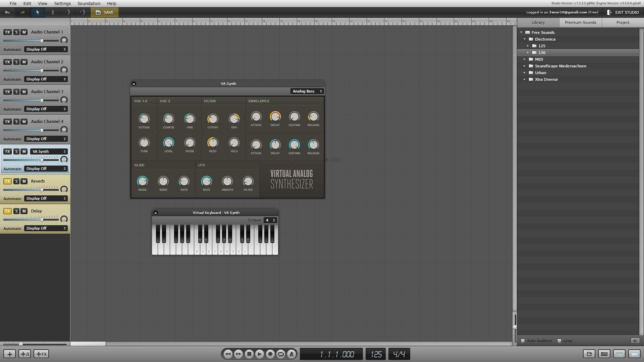Image resolution: width=644 pixels, height=362 pixels.
Task: Open the Analog Bass preset dropdown
Action: coord(307,91)
